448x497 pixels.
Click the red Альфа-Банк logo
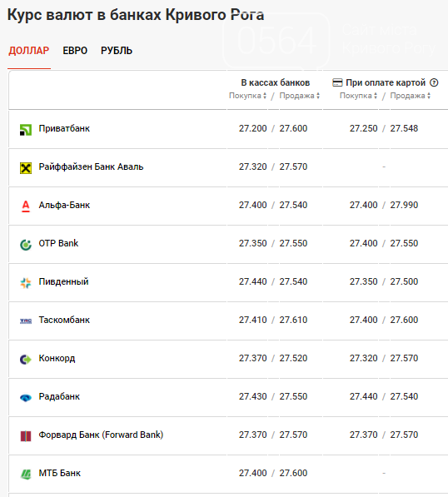coord(26,206)
